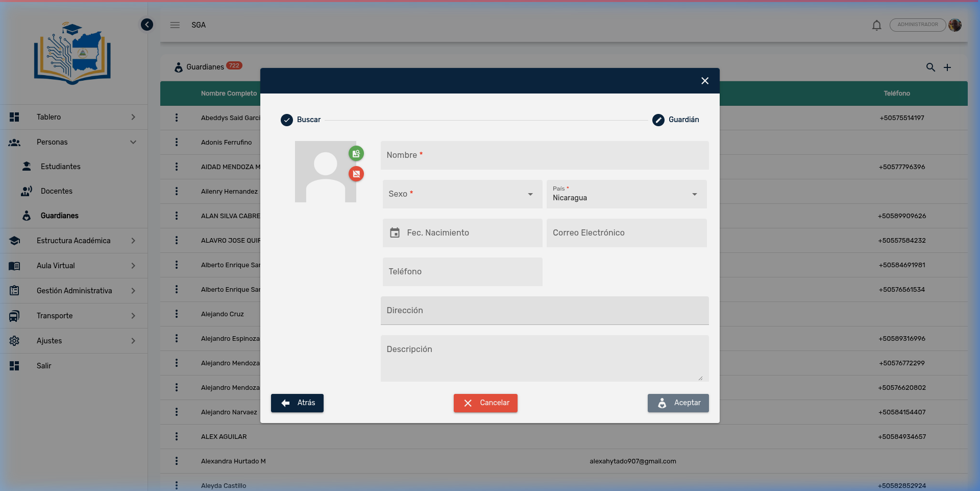Open row options for ALEX AGUILAR

177,437
